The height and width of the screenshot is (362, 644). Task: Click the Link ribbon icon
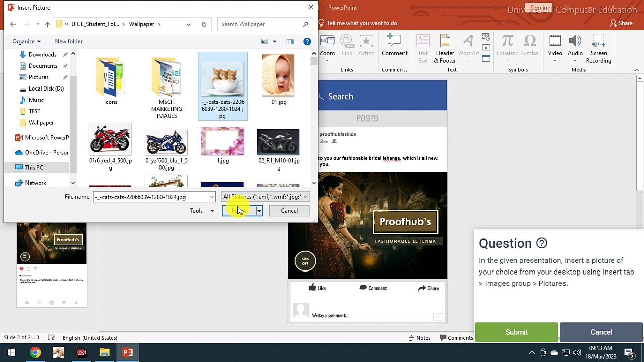[x=347, y=46]
